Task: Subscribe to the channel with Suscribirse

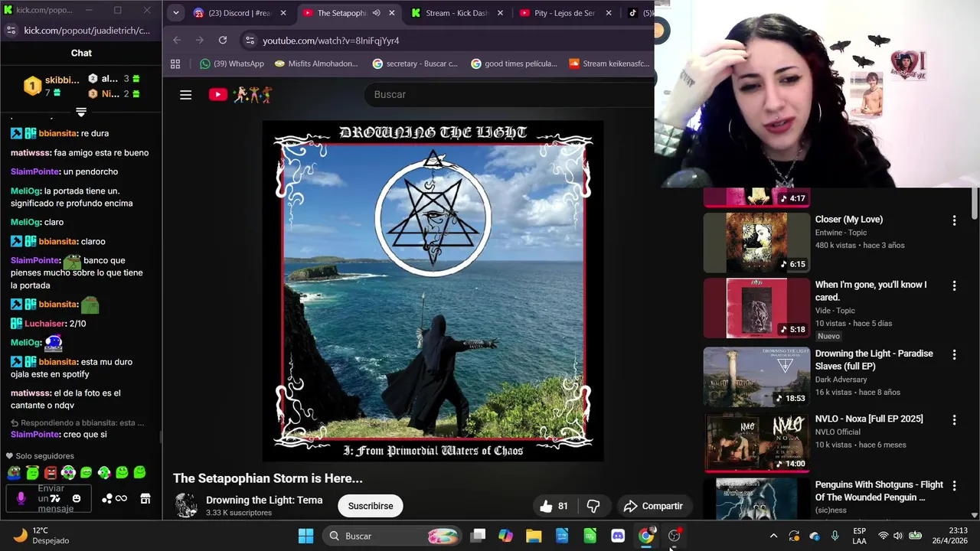Action: pos(371,506)
